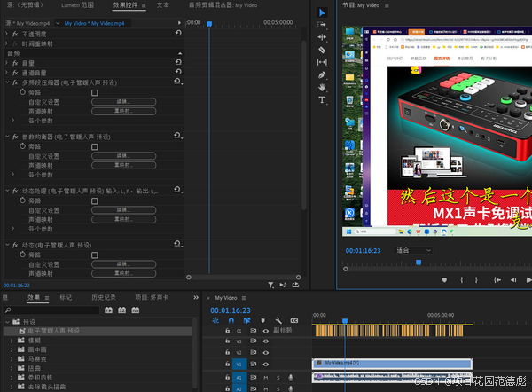
Task: Reset the 不透明度 effect
Action: pyautogui.click(x=178, y=33)
